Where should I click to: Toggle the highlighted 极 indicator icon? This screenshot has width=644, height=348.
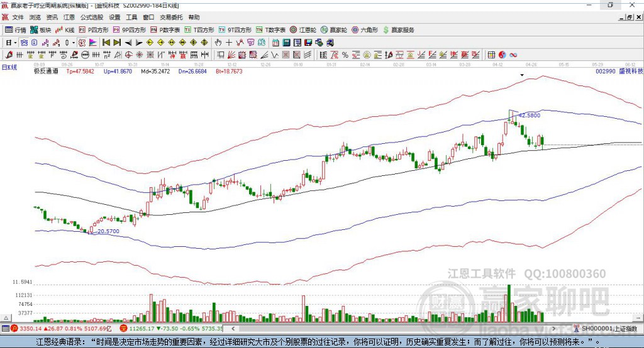tap(82, 43)
